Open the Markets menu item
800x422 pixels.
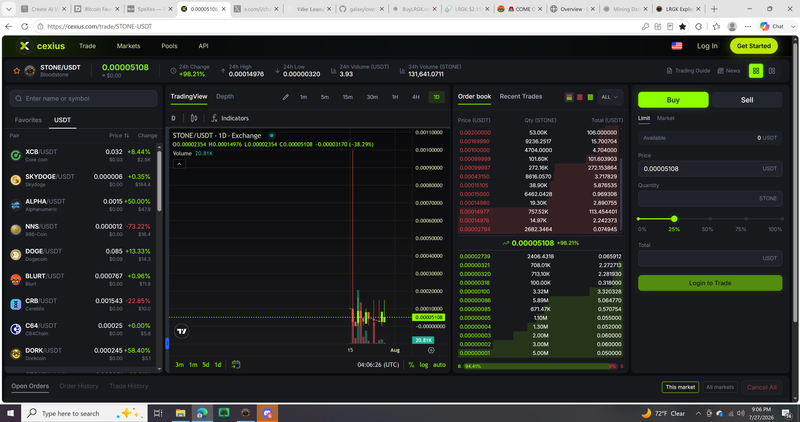pyautogui.click(x=128, y=46)
